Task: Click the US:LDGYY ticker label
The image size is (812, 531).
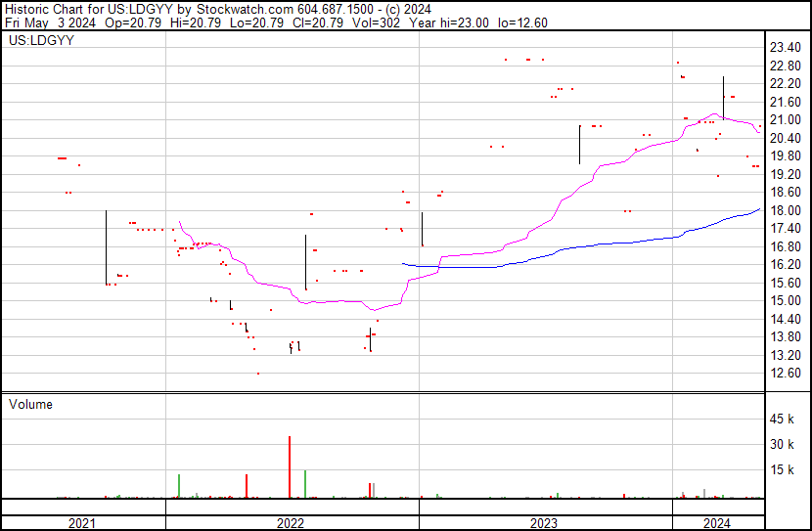Action: 41,40
